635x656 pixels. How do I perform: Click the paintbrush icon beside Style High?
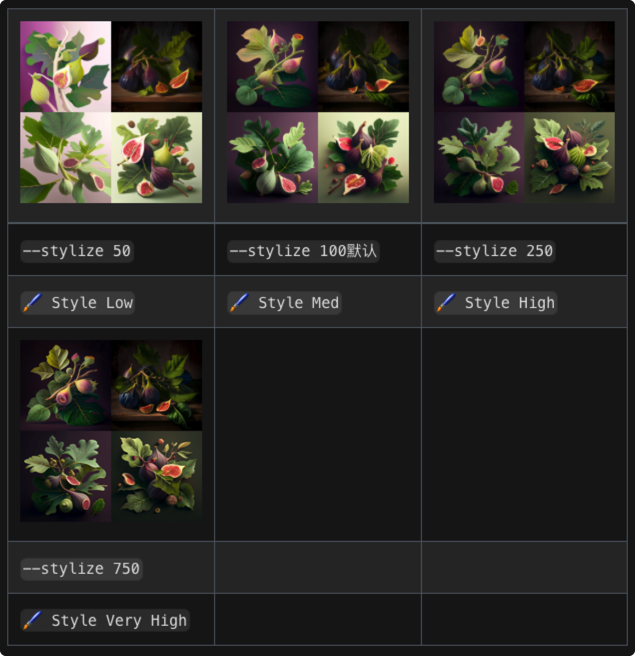pyautogui.click(x=446, y=302)
